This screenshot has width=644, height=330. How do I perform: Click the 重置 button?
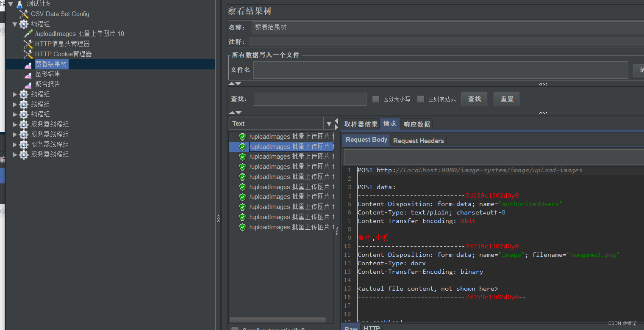click(x=507, y=99)
